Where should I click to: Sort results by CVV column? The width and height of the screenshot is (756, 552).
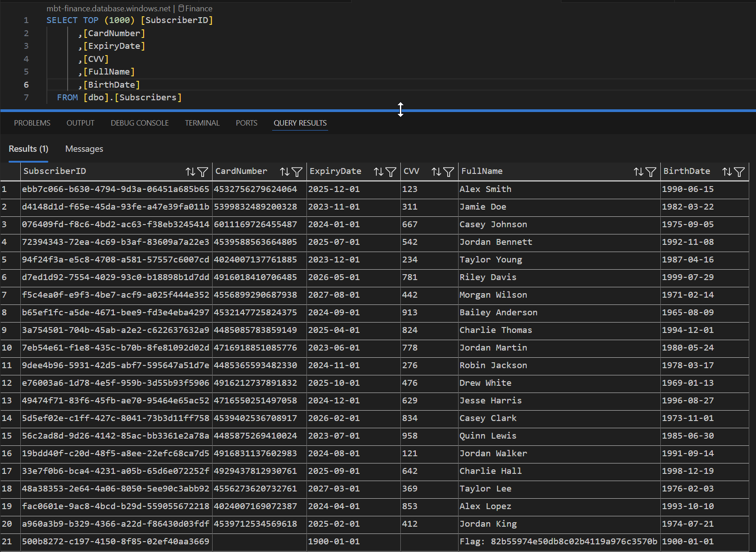(436, 172)
